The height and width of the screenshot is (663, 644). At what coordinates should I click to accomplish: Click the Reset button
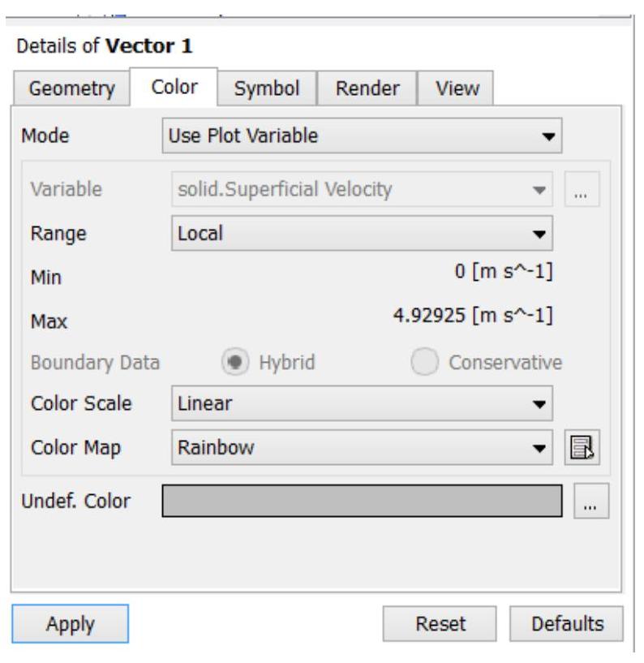click(x=440, y=624)
